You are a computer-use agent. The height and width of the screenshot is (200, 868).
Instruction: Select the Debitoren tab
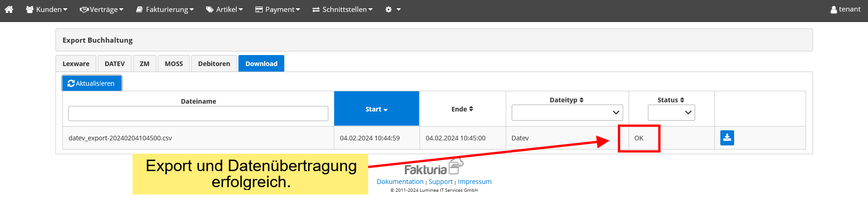[x=214, y=64]
